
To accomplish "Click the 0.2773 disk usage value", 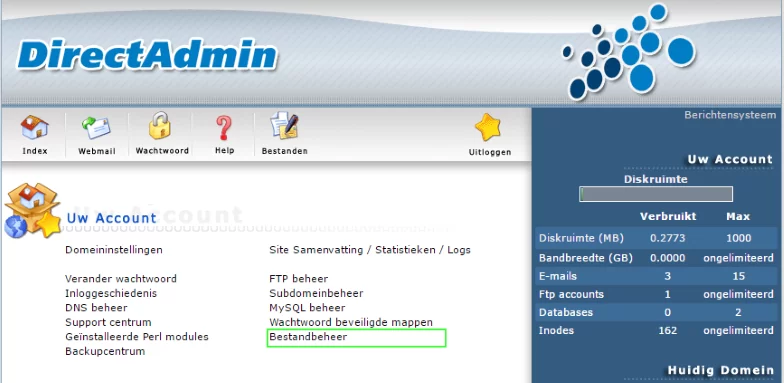I will (x=668, y=238).
